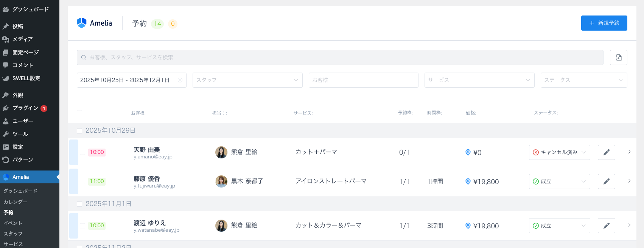The image size is (644, 248).
Task: Open カレンダー in the Amelia submenu
Action: coord(15,202)
